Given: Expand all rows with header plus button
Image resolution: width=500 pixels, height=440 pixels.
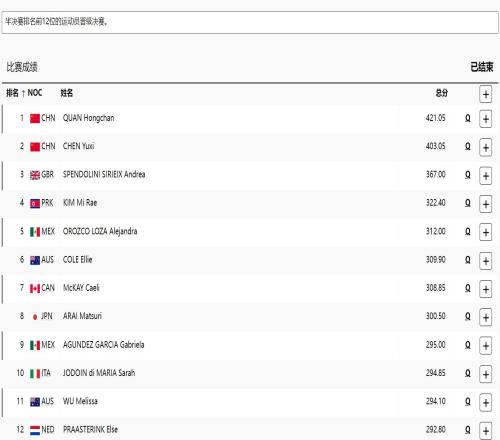Looking at the screenshot, I should click(486, 94).
